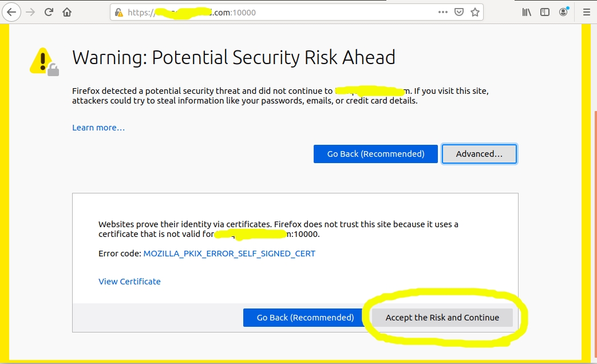Open the View Certificate link
Screen dimensions: 597x364
tap(129, 282)
